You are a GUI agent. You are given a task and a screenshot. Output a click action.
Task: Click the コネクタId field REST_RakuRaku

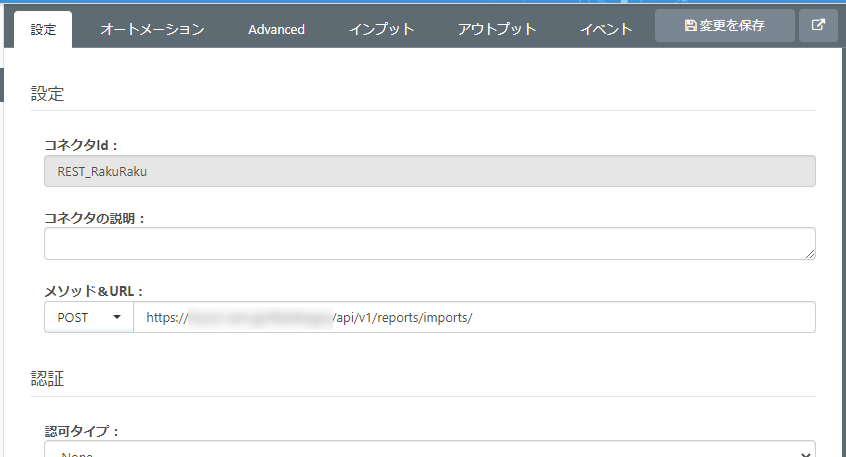[x=429, y=171]
